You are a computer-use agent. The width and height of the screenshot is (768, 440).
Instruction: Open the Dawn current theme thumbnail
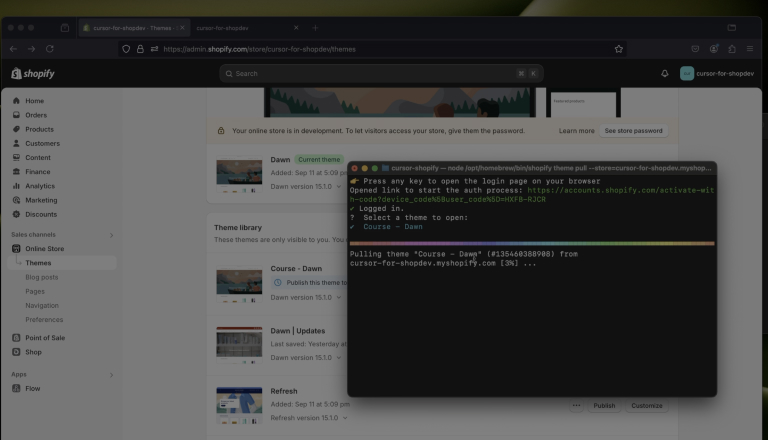click(239, 174)
